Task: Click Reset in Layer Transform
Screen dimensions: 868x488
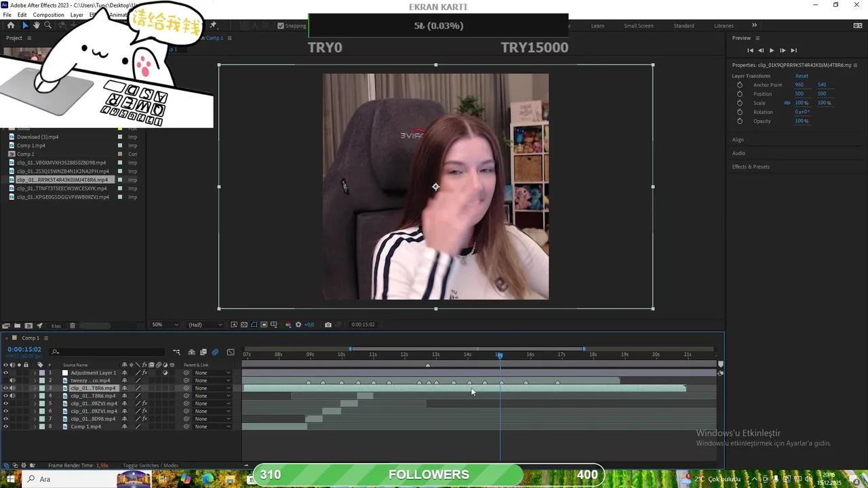Action: pyautogui.click(x=802, y=76)
